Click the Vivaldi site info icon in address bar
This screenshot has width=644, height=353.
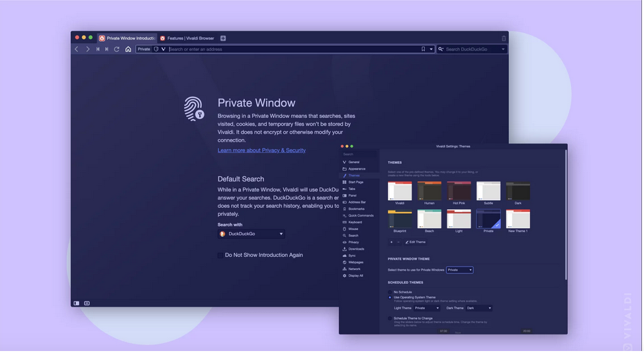[x=163, y=49]
